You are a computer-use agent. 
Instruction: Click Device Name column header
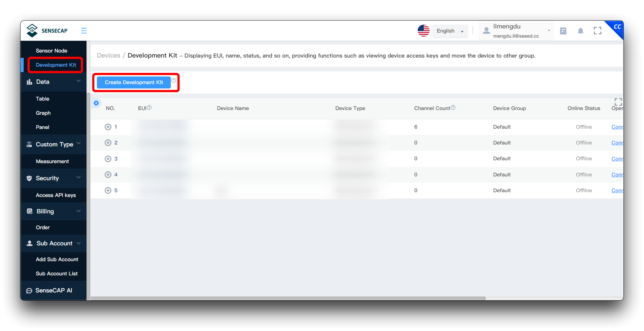233,108
